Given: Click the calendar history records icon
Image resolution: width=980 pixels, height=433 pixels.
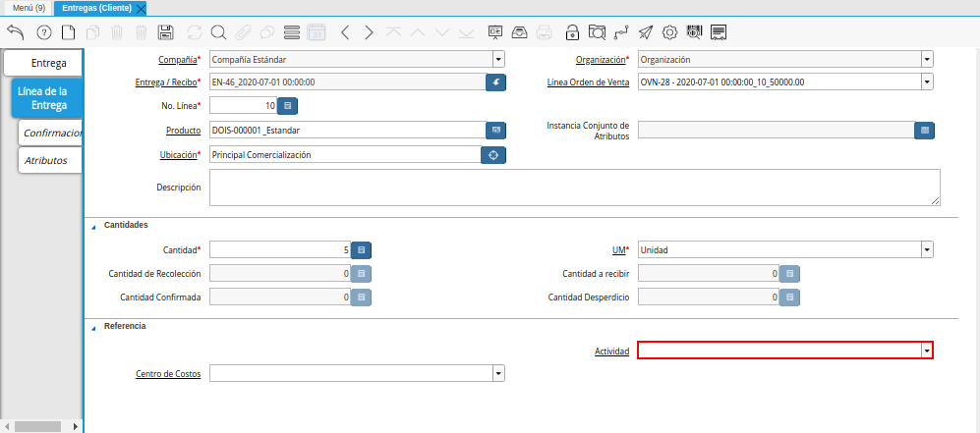Looking at the screenshot, I should pyautogui.click(x=317, y=32).
